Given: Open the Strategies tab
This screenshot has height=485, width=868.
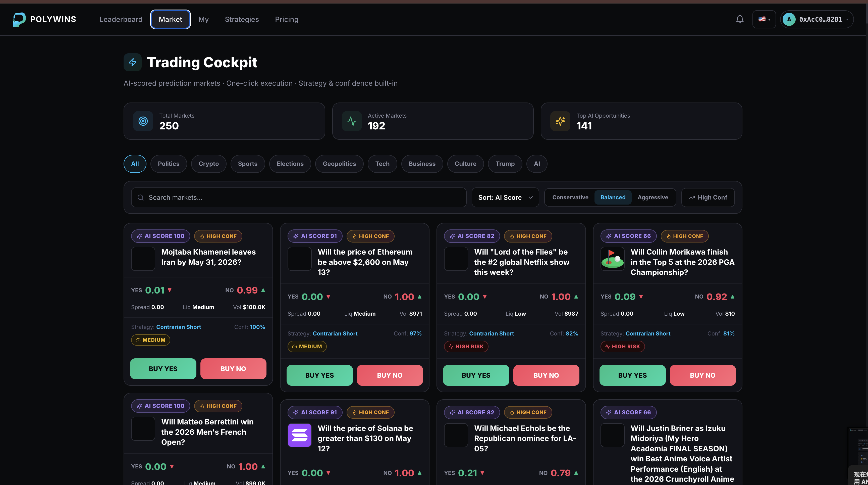Looking at the screenshot, I should coord(242,20).
